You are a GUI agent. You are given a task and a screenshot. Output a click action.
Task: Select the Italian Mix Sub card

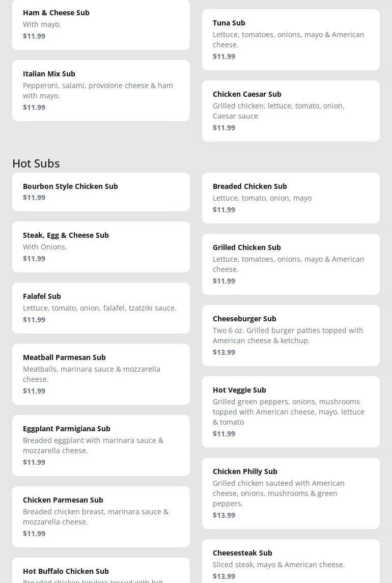101,90
